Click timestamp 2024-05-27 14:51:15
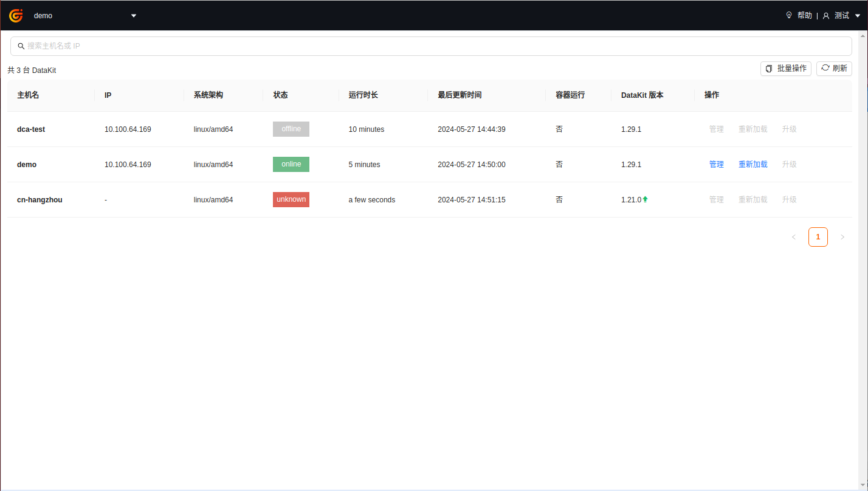The height and width of the screenshot is (491, 868). point(472,200)
